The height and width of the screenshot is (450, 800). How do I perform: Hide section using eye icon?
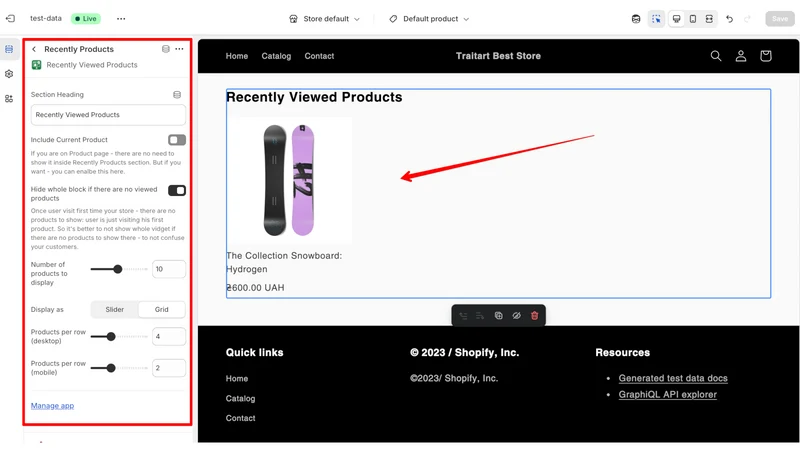[516, 316]
